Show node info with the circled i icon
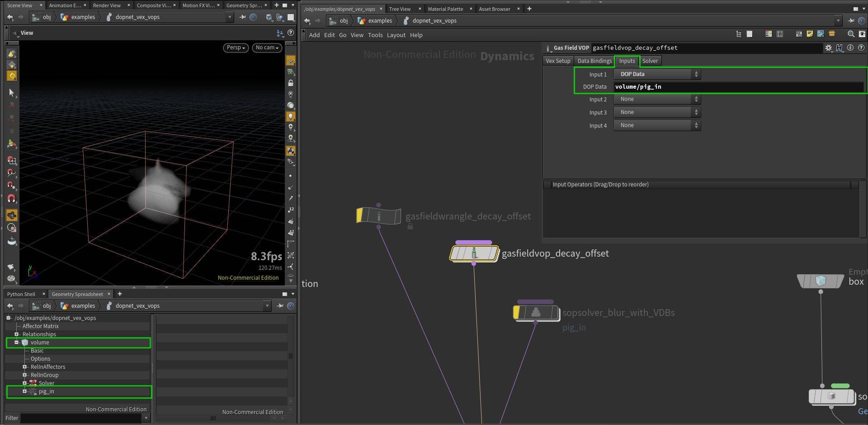Viewport: 868px width, 425px height. 850,48
